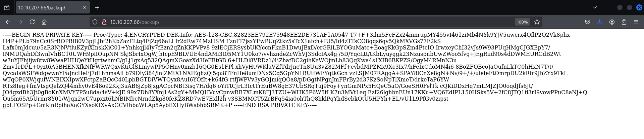Reset zoom via the 100% badge
644x139 pixels.
tap(522, 22)
